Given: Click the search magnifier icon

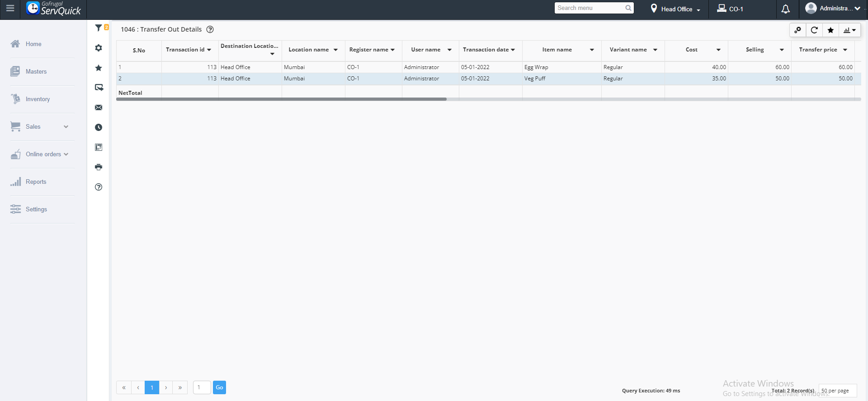Looking at the screenshot, I should [x=628, y=8].
